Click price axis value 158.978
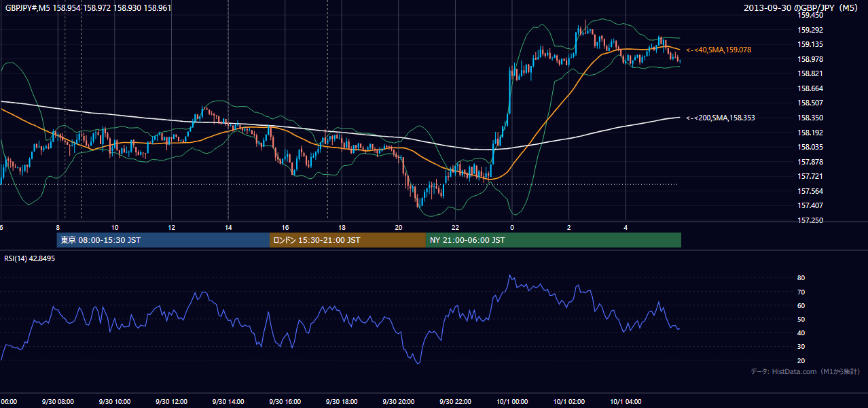This screenshot has width=868, height=408. pyautogui.click(x=812, y=59)
